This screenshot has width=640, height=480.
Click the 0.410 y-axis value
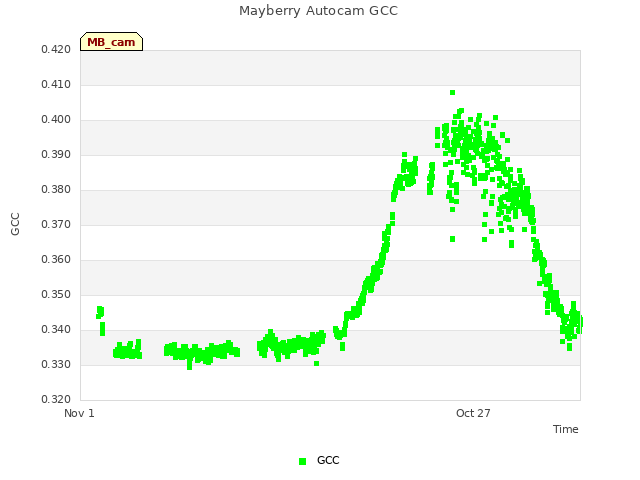coord(56,84)
